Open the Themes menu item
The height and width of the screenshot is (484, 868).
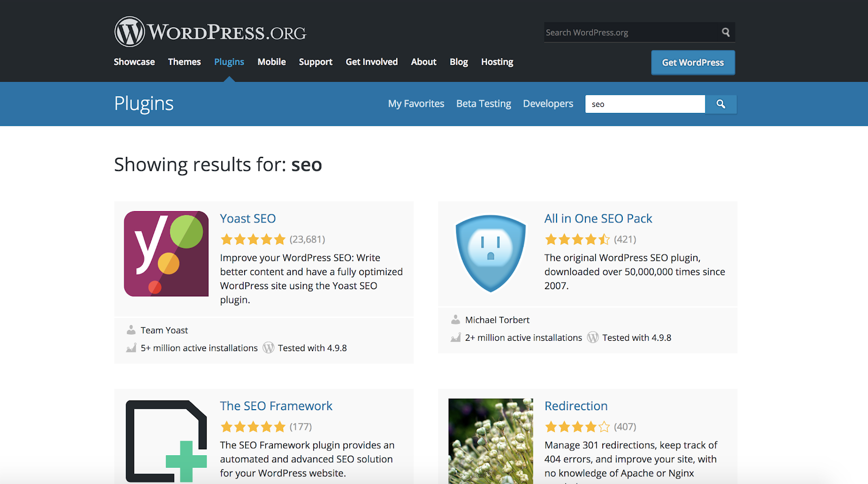click(184, 62)
